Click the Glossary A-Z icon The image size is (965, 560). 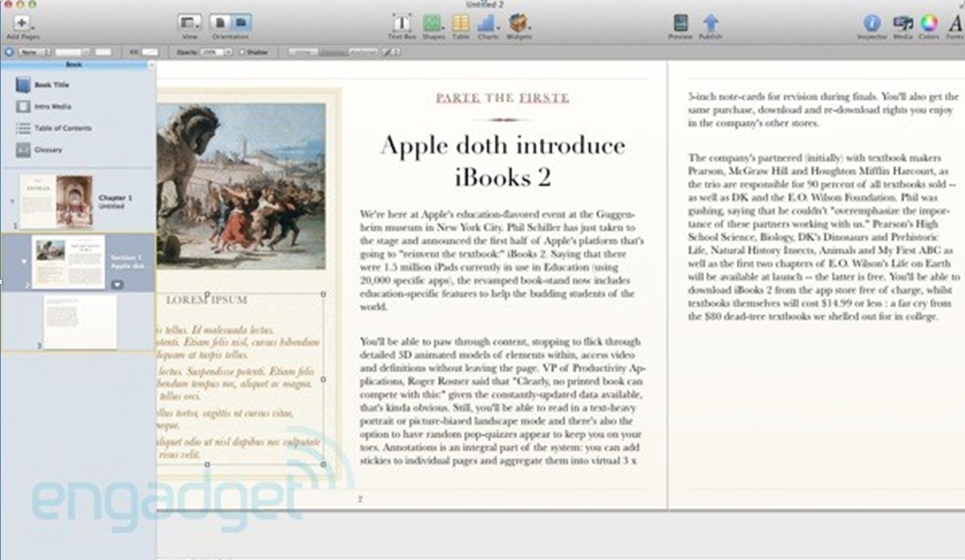[x=23, y=149]
